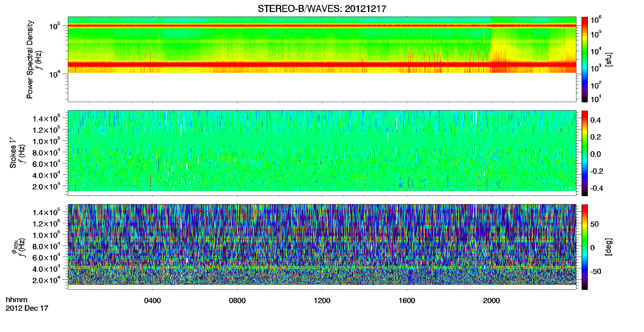Click the Stokes V spectrogram panel
The image size is (644, 332).
[322, 153]
